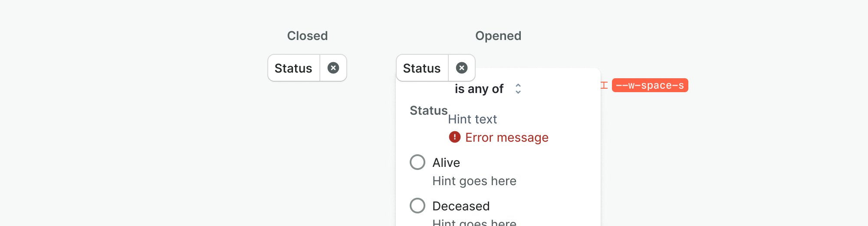Viewport: 868px width, 226px height.
Task: Click the red error exclamation icon
Action: point(454,137)
